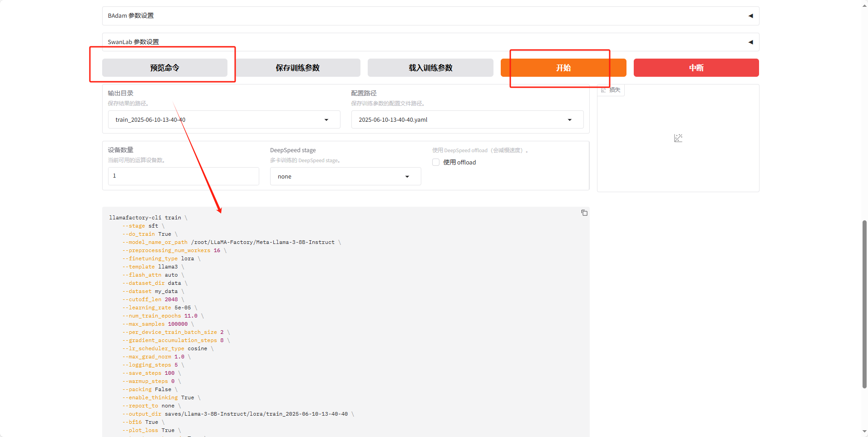Open the 输出目录 dropdown
The height and width of the screenshot is (437, 868).
pyautogui.click(x=224, y=119)
